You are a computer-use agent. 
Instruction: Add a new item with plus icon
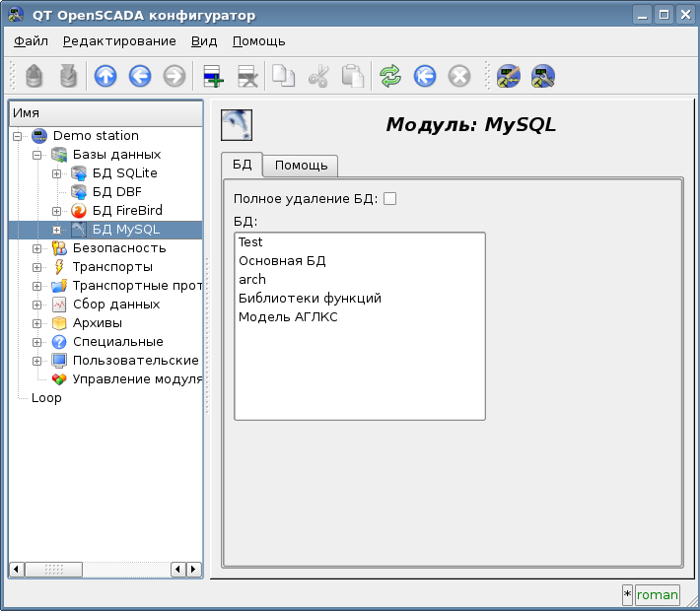[213, 76]
